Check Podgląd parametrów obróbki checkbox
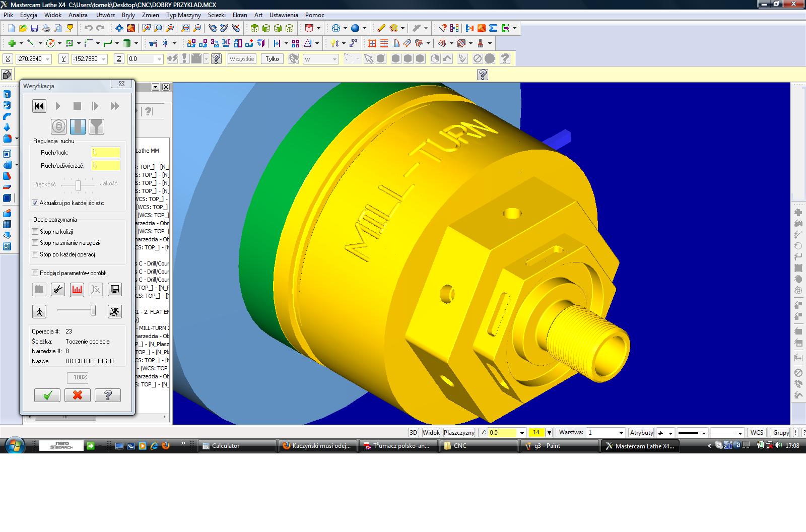 click(x=35, y=273)
